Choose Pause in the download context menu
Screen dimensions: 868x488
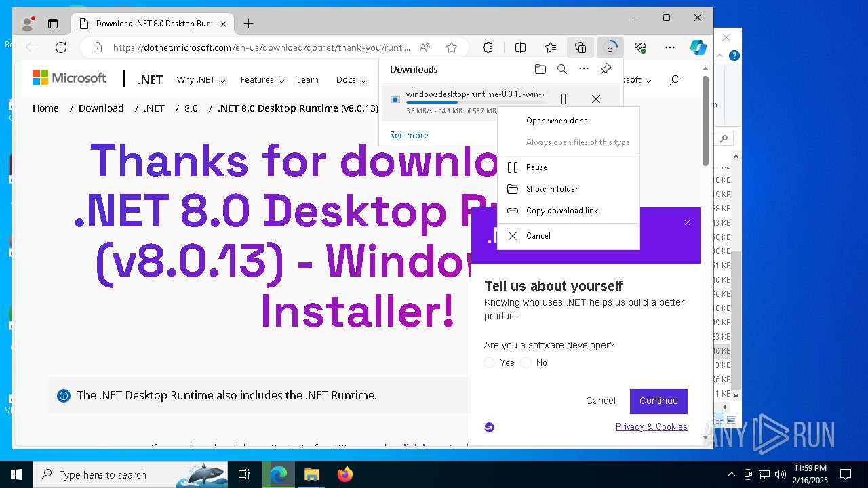[x=568, y=167]
